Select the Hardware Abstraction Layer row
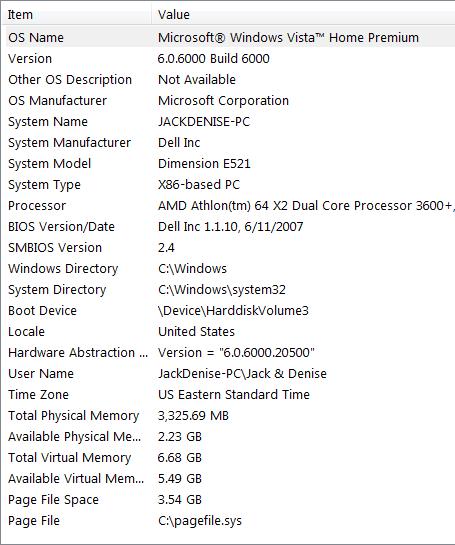 [x=228, y=352]
